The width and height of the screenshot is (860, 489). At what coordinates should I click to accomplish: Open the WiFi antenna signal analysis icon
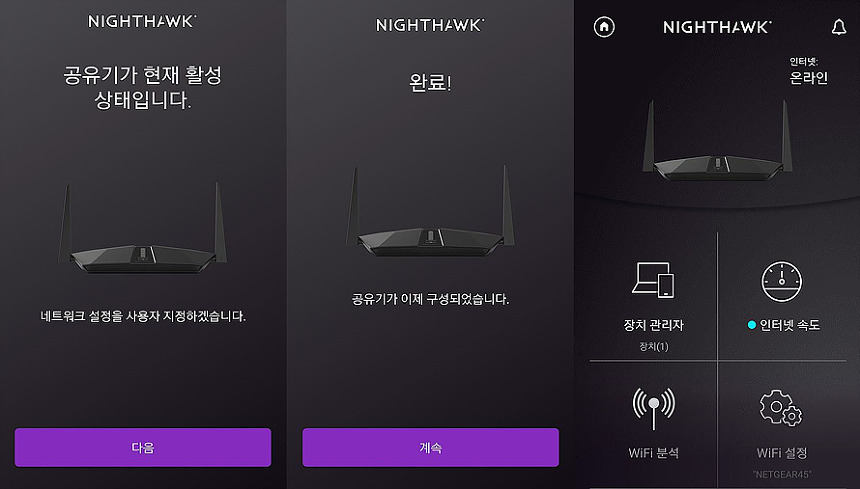click(x=653, y=409)
